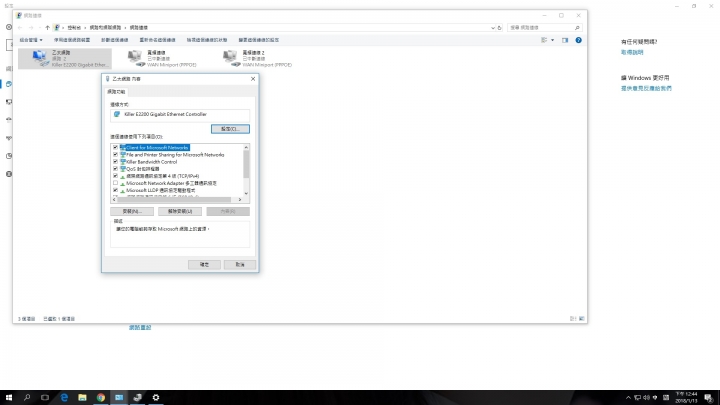Click volume speaker icon in system tray

pos(647,398)
